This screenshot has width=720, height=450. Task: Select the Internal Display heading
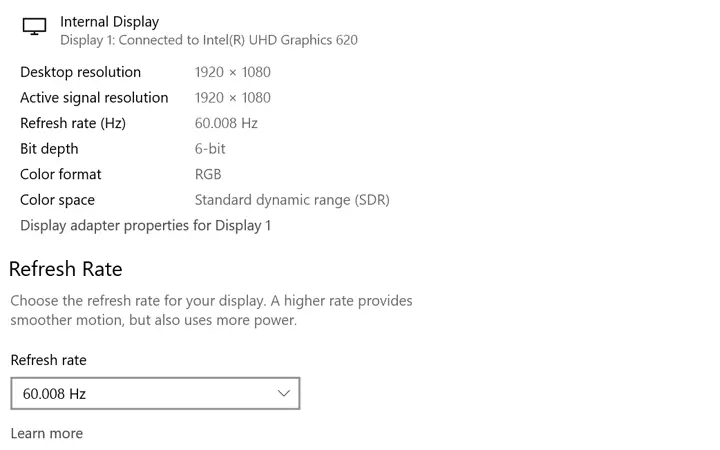pyautogui.click(x=110, y=22)
